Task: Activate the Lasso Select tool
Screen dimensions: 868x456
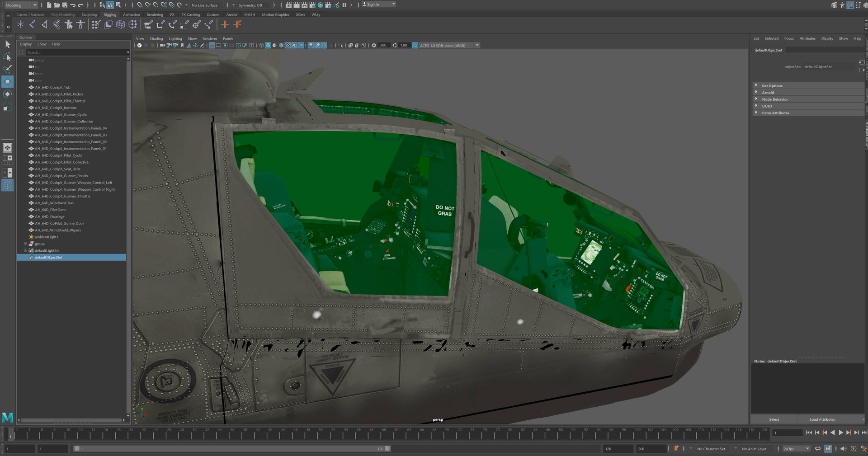Action: coord(7,57)
